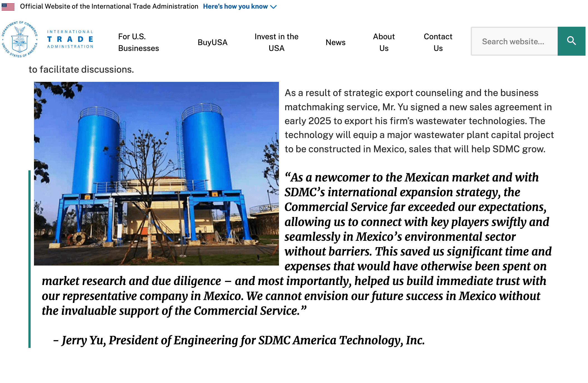Click the International Trade Administration wordmark
This screenshot has width=588, height=383.
(x=70, y=39)
